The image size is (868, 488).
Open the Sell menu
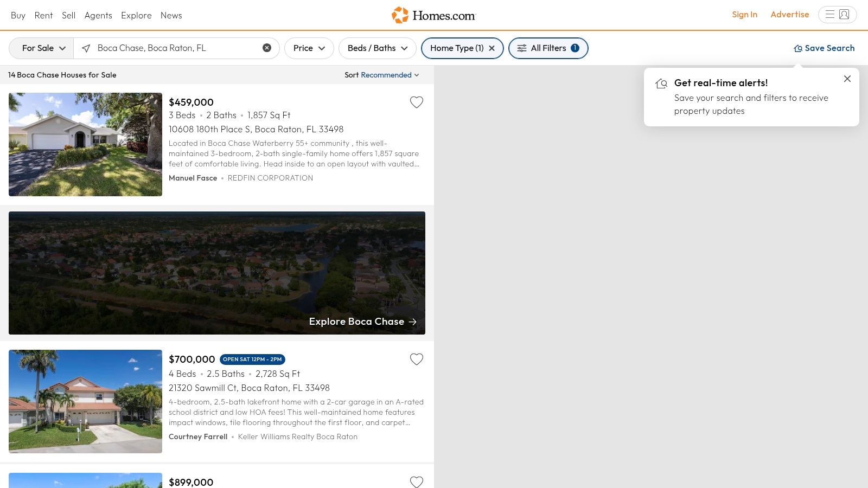tap(68, 15)
